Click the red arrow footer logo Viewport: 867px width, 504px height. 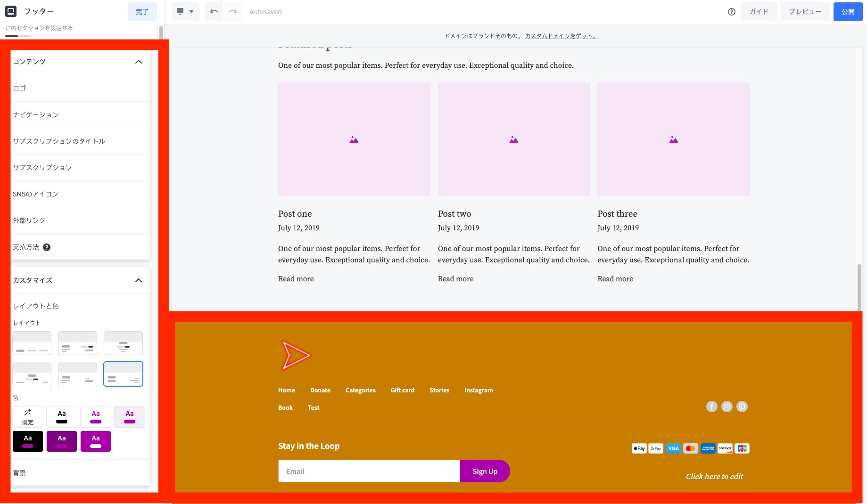(x=296, y=355)
